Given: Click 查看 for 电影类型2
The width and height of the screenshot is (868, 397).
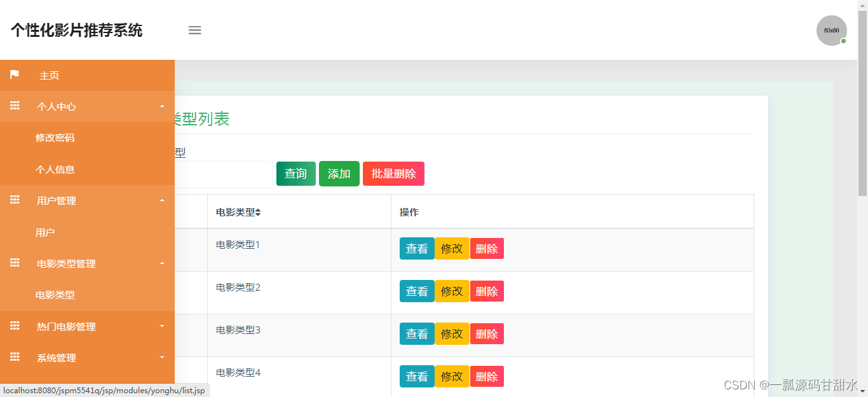Looking at the screenshot, I should click(417, 291).
